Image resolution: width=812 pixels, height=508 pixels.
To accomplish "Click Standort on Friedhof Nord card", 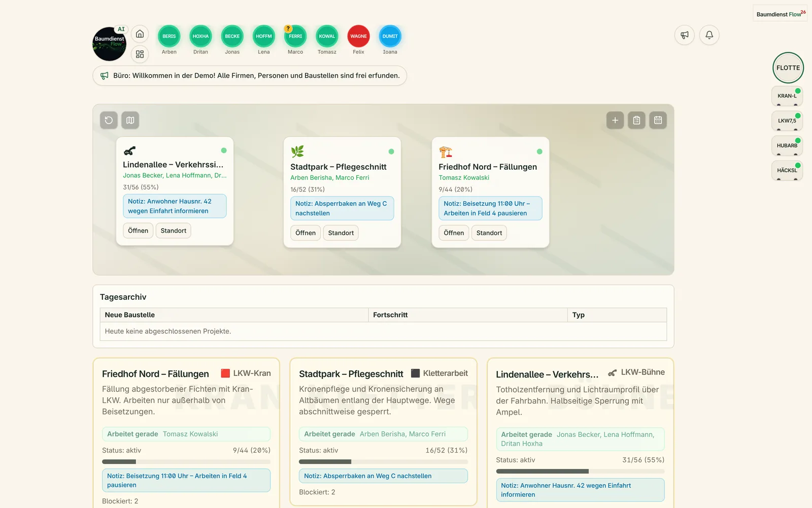I will (x=489, y=233).
